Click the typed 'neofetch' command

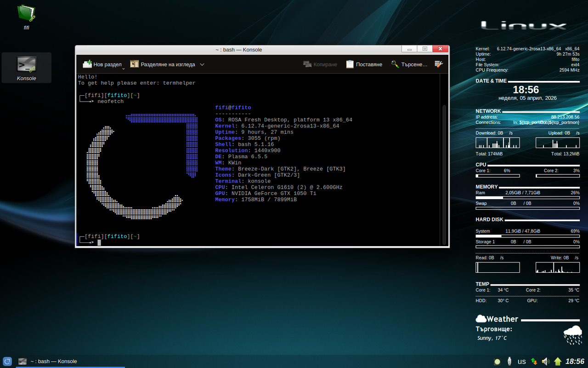110,102
